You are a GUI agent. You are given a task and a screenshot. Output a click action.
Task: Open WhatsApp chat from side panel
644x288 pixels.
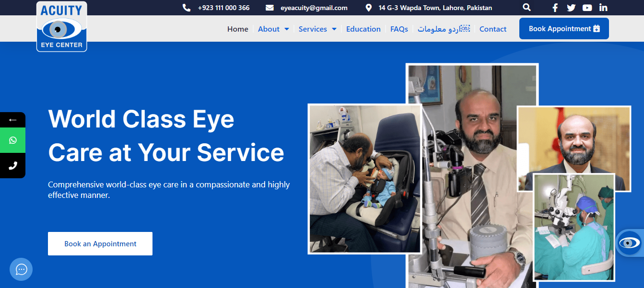12,140
